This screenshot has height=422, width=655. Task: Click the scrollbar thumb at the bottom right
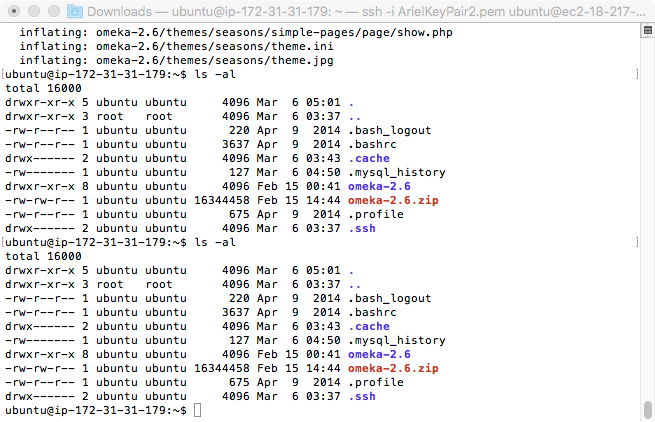648,410
